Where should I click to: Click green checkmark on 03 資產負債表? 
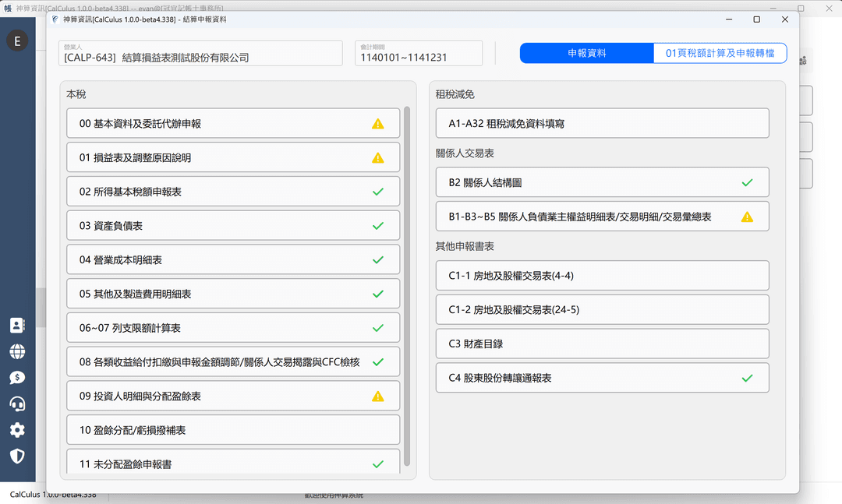coord(378,226)
